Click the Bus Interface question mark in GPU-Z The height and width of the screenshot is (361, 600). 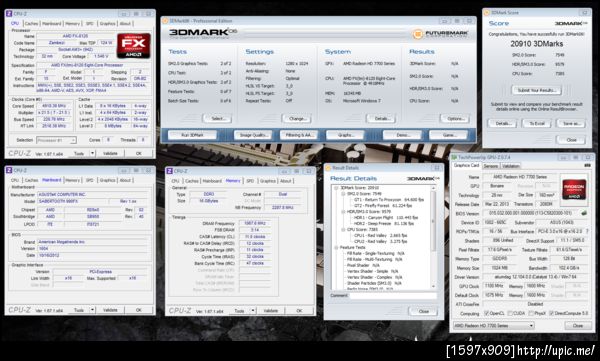click(587, 231)
